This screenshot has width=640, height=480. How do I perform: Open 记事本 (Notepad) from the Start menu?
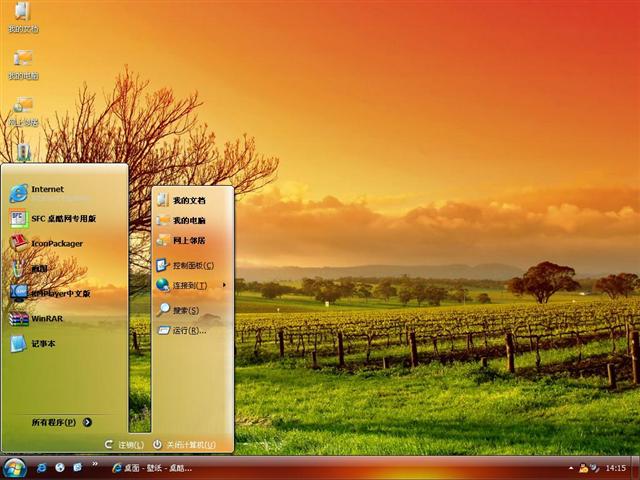click(42, 343)
